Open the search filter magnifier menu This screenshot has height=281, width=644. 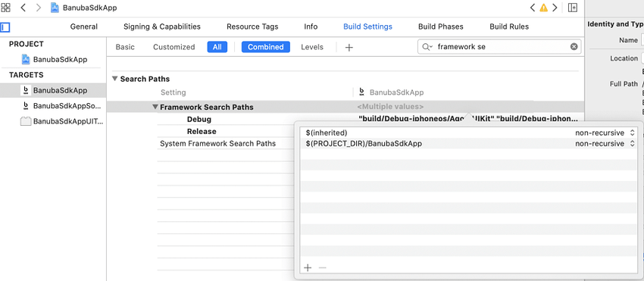tap(427, 47)
